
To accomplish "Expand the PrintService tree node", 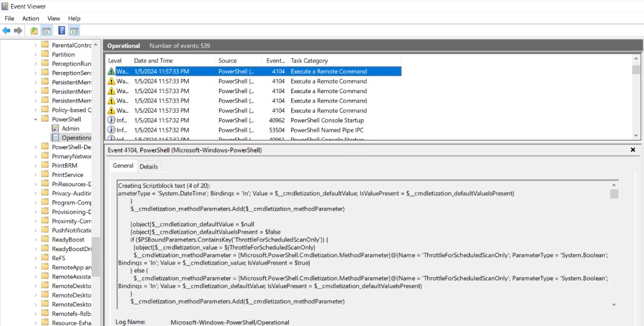I will coord(35,175).
